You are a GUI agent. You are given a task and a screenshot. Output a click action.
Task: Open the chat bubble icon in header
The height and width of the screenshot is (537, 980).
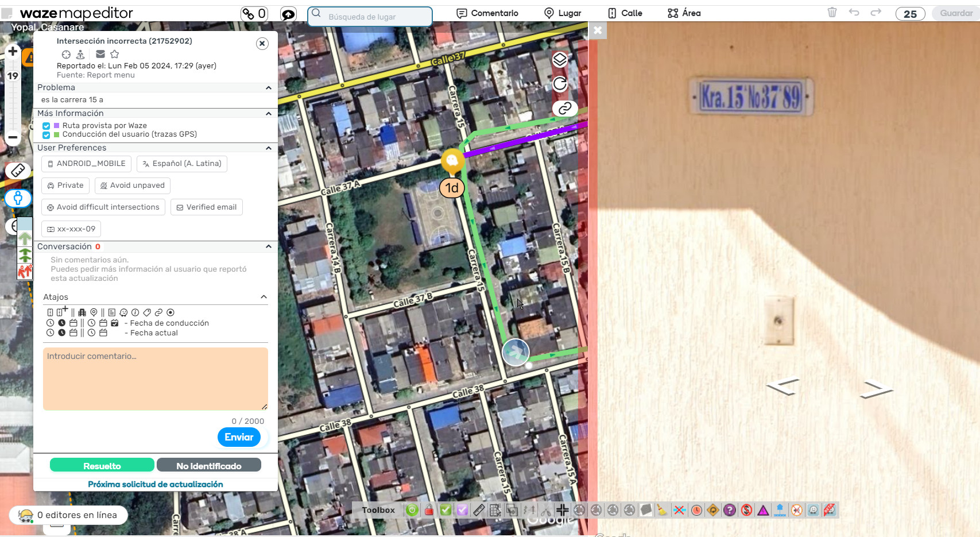(288, 14)
